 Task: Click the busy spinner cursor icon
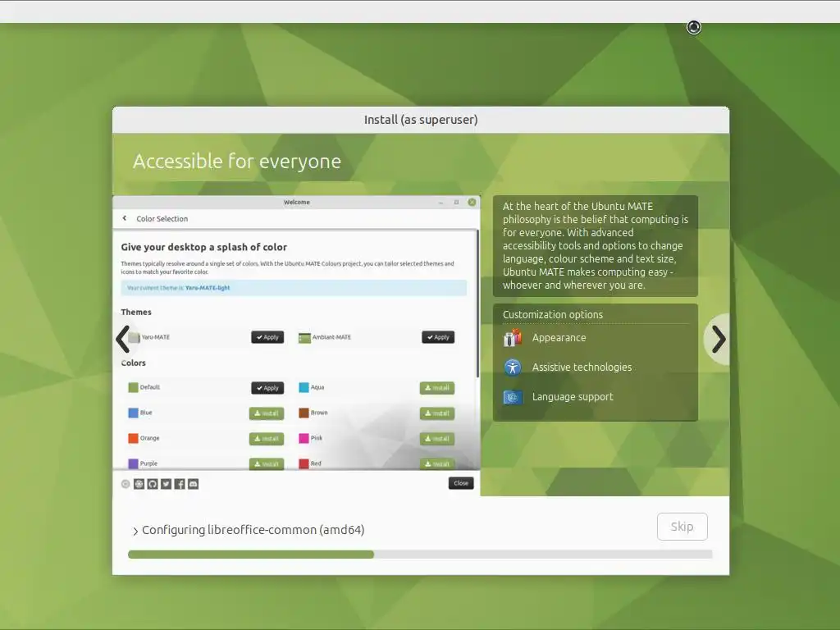(694, 27)
